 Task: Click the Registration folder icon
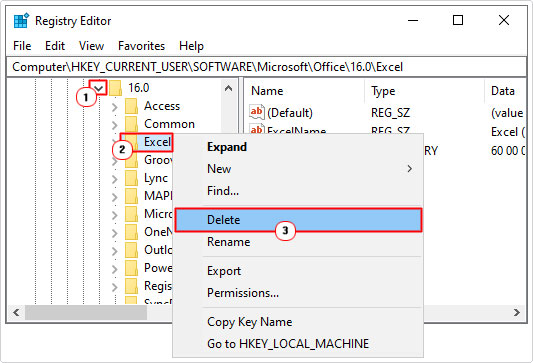coord(132,286)
